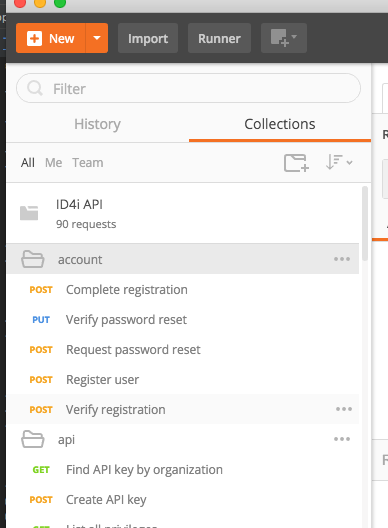Screen dimensions: 388x528
Task: Open the sort collections dropdown
Action: tap(339, 162)
